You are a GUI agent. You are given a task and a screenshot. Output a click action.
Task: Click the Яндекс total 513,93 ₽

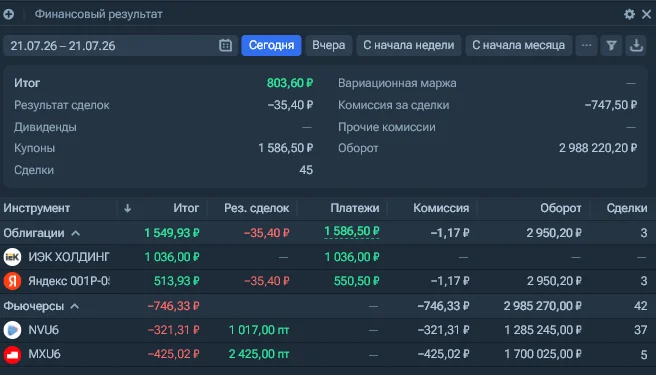[177, 281]
